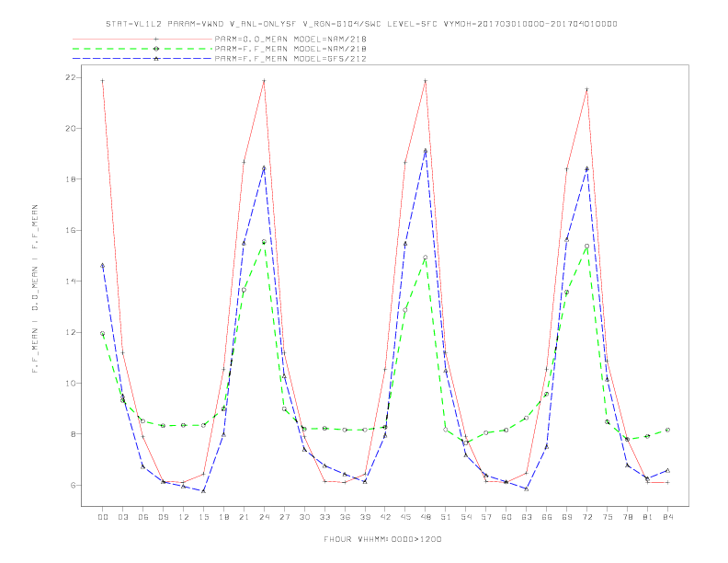The height and width of the screenshot is (563, 728).
Task: Click x-axis tick label 33
Action: tap(324, 517)
